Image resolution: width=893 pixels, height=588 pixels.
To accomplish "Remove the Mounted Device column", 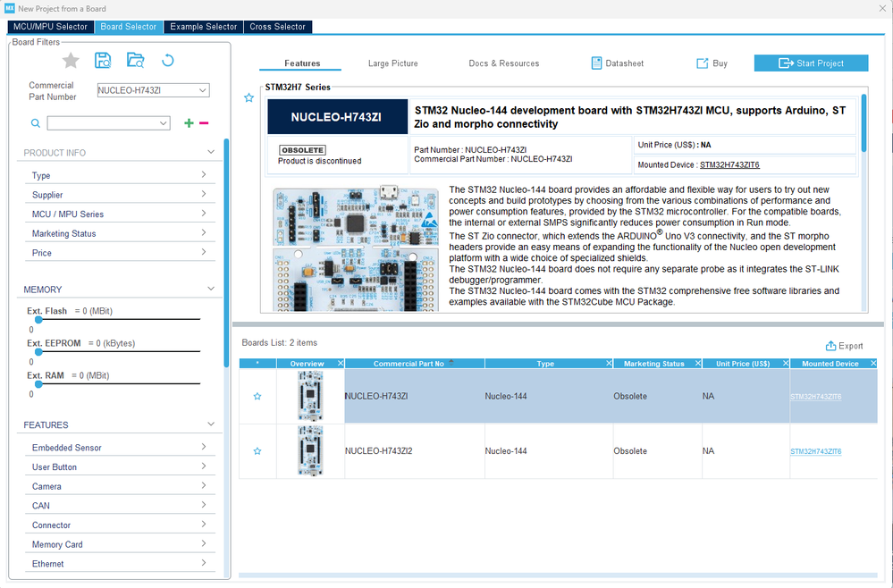I will tap(873, 363).
